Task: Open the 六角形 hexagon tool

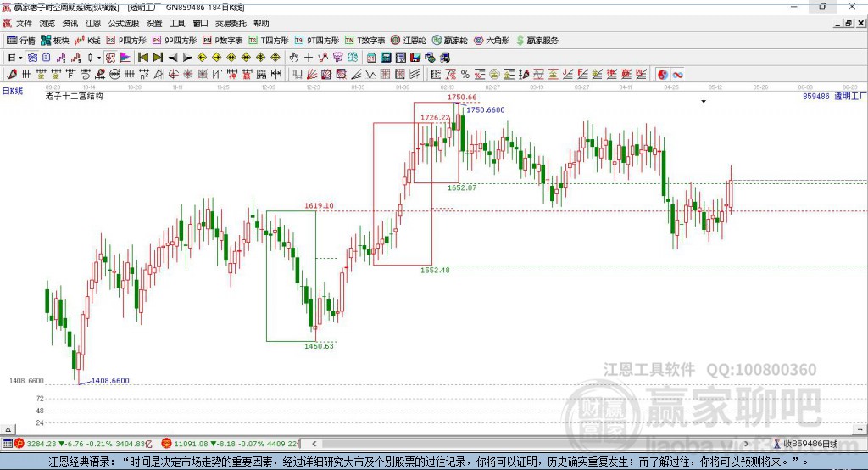Action: [x=492, y=41]
